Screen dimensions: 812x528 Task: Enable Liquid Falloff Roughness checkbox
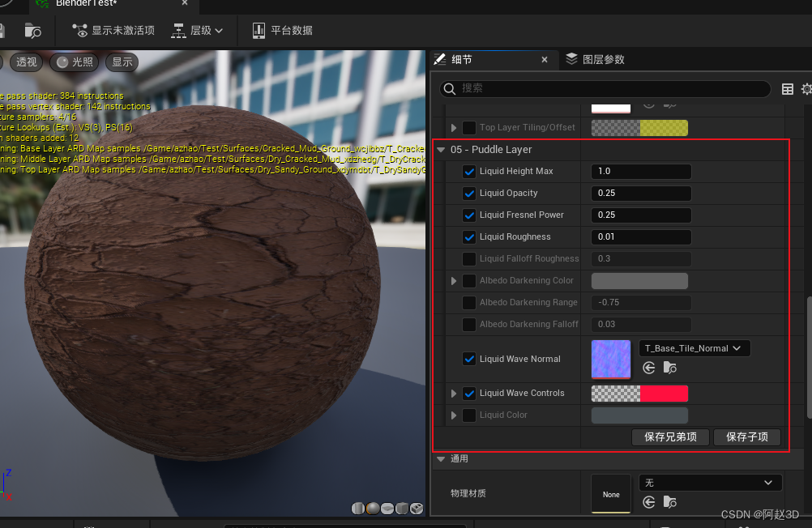(x=469, y=259)
